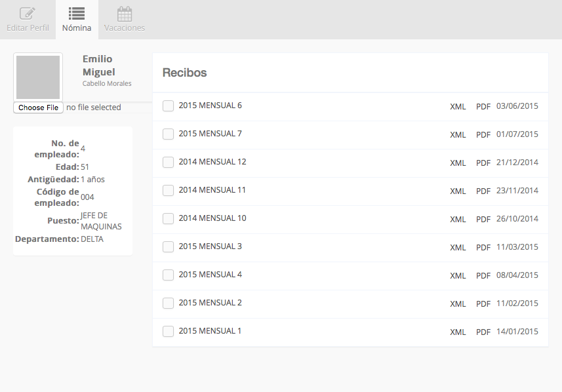Open the PDF of 2015 MENSUAL 4
Viewport: 562px width, 392px height.
(x=483, y=275)
